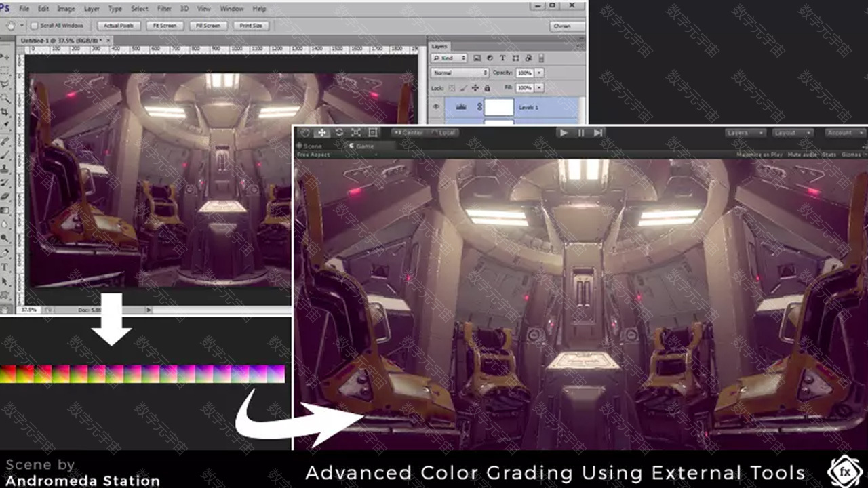Open the layer filter Kind dropdown

click(449, 58)
